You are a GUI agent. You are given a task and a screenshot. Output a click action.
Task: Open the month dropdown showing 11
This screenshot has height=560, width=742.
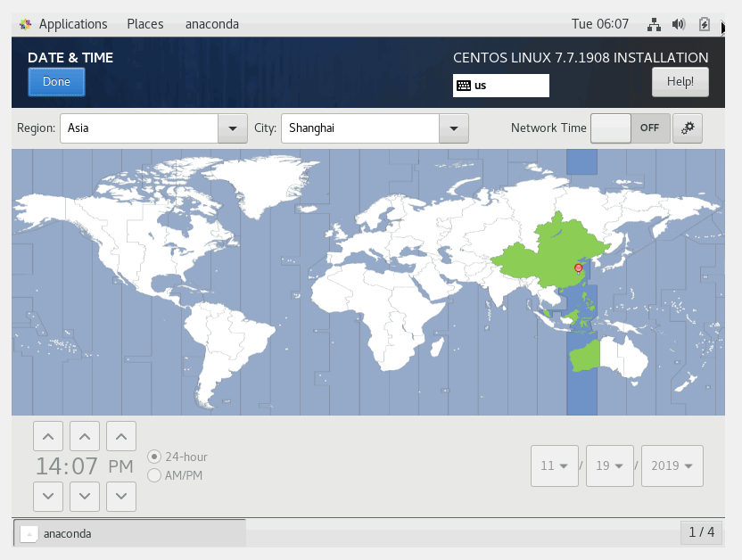tap(555, 465)
